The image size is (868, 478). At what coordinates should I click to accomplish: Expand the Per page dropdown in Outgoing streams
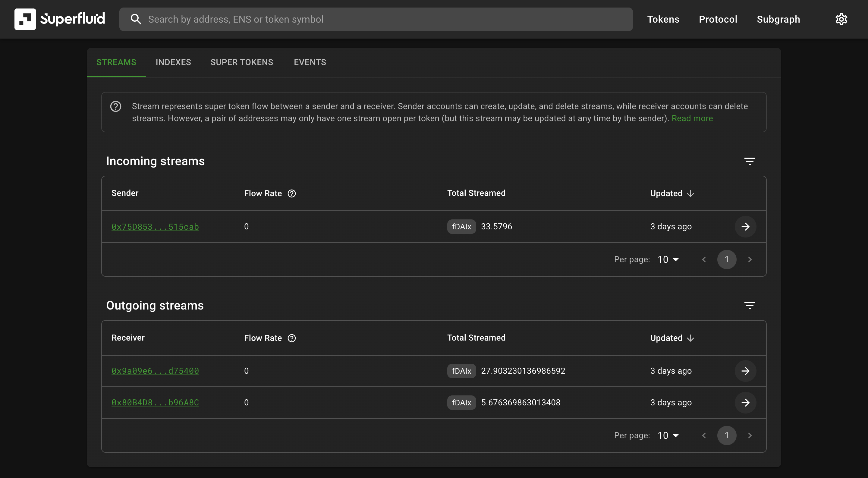pos(668,435)
